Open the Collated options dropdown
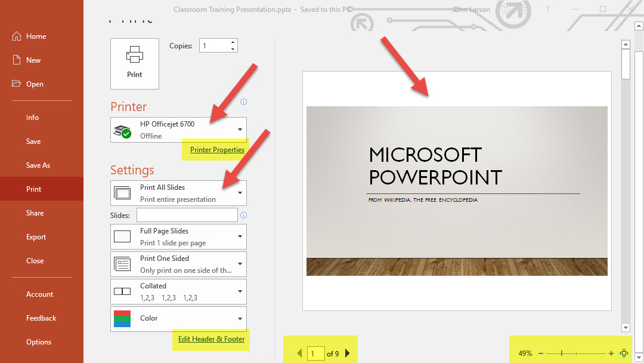 point(179,291)
